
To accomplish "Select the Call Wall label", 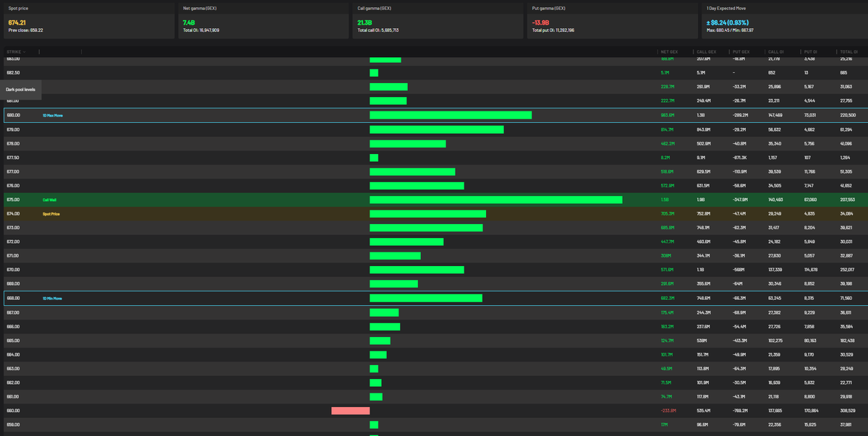I will coord(49,200).
